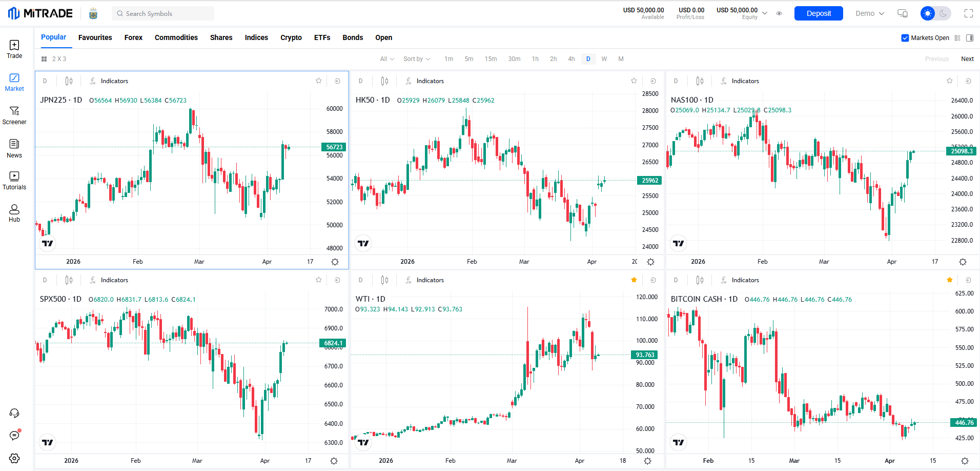The image size is (980, 471).
Task: Toggle balance visibility eye icon
Action: (x=779, y=14)
